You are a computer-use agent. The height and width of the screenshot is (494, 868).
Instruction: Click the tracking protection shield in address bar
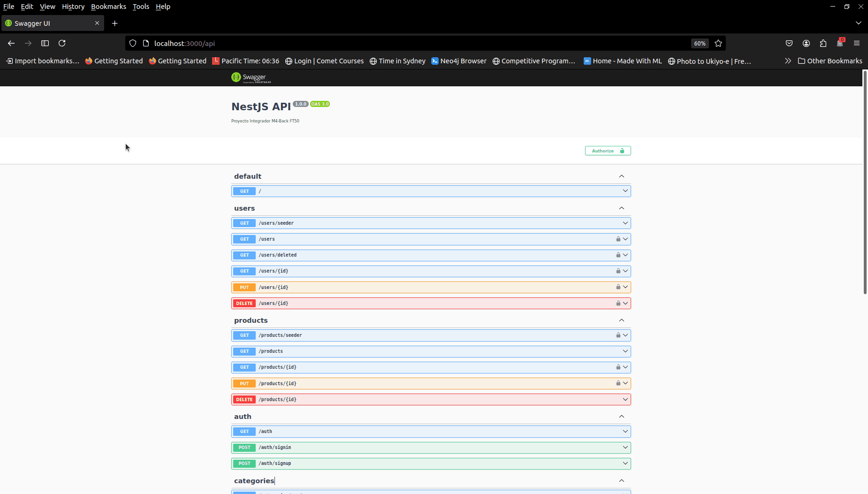pos(133,43)
